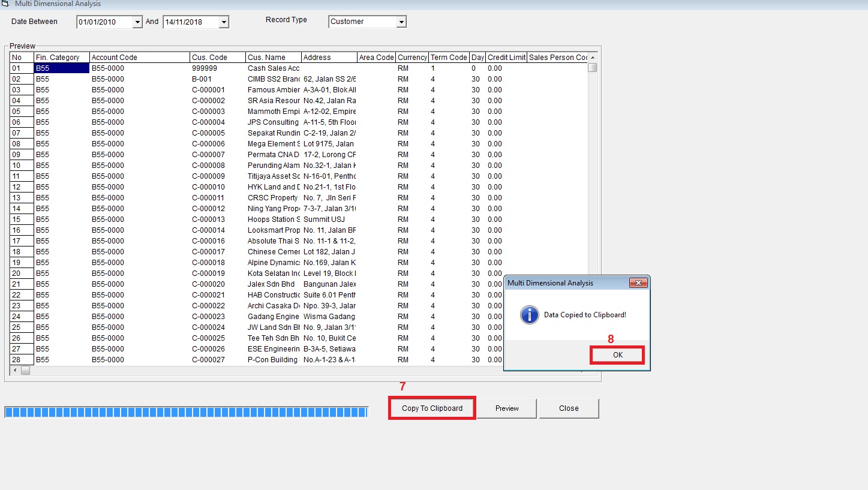Open the end date dropdown
This screenshot has height=490, width=868.
tap(224, 22)
